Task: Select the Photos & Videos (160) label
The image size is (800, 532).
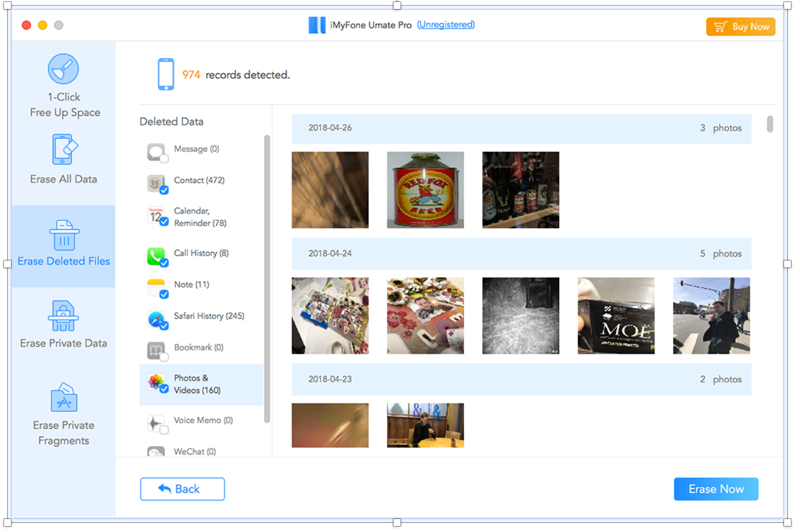Action: pyautogui.click(x=197, y=384)
